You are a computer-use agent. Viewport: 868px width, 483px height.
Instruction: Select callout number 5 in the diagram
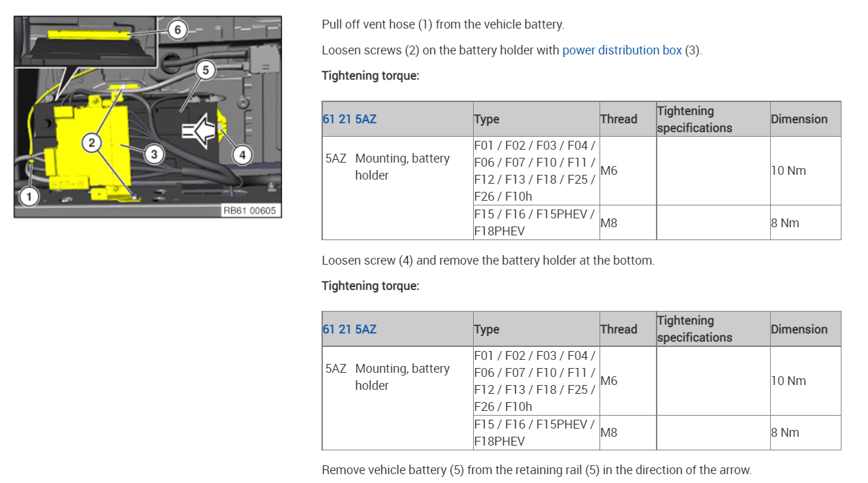[205, 70]
